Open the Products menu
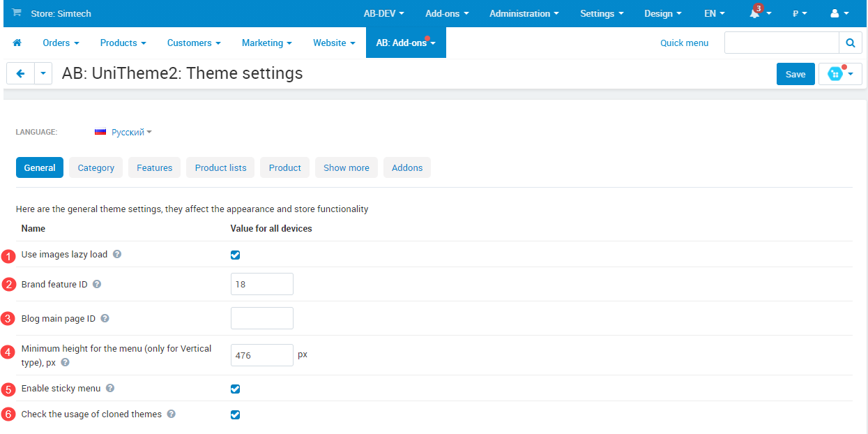 click(123, 43)
